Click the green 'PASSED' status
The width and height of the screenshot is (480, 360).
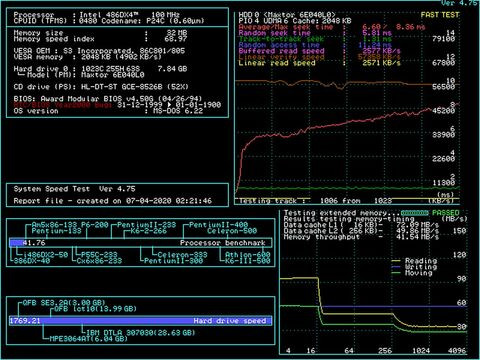(x=446, y=213)
